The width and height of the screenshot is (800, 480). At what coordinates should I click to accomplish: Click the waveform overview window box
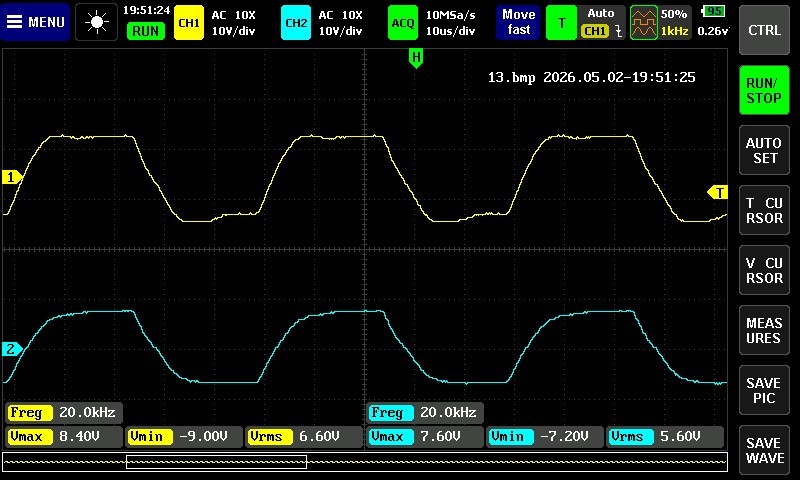tap(216, 462)
